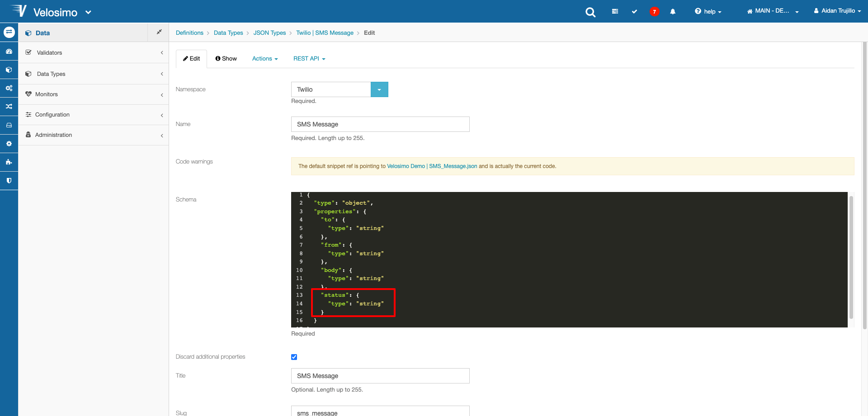This screenshot has height=416, width=868.
Task: Open the single gear settings sidebar icon
Action: 9,144
